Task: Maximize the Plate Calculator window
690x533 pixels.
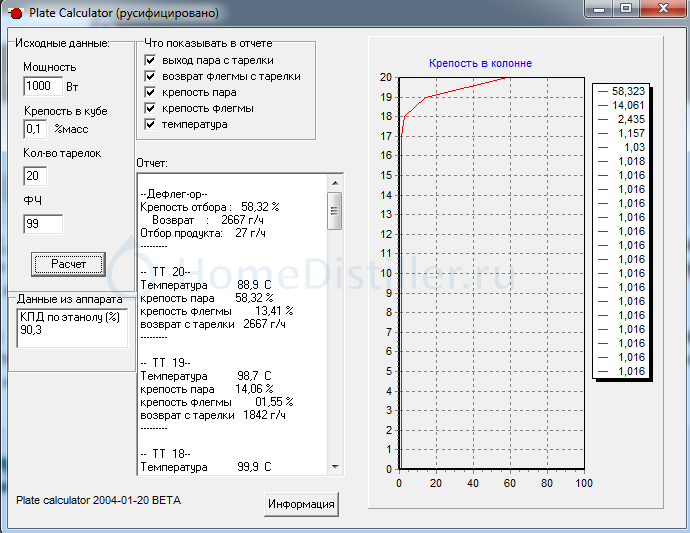Action: point(626,9)
